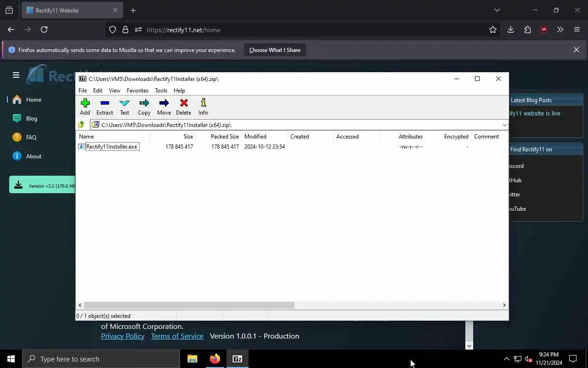Toggle the Rectify11 site hamburger menu
This screenshot has height=368, width=588.
coord(16,75)
